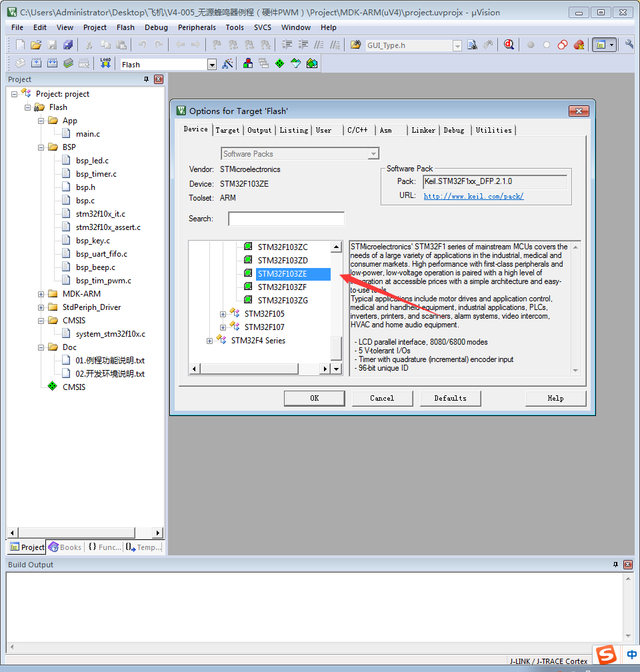Click Cancel in Options dialog
Screen dimensions: 640x672
tap(383, 398)
